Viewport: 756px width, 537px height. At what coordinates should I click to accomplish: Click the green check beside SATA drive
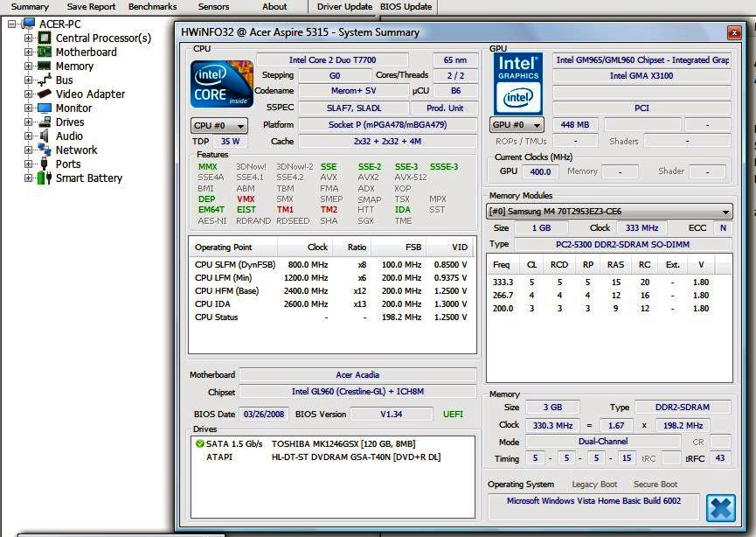[x=199, y=444]
